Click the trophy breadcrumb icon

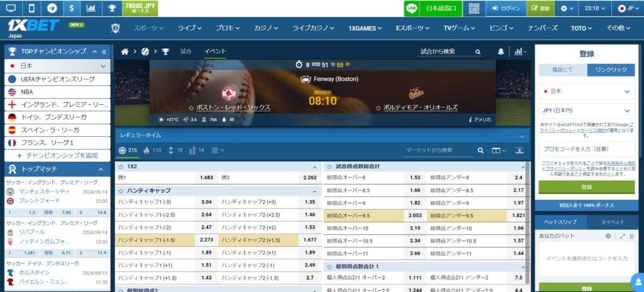pos(165,51)
